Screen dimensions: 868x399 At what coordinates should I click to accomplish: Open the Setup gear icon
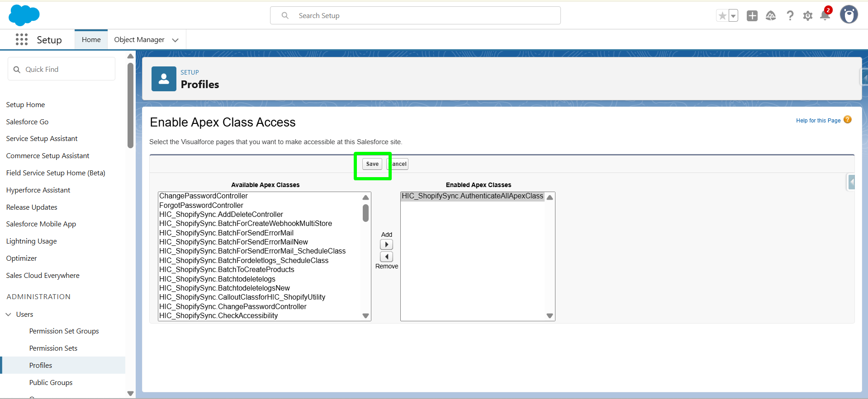tap(808, 16)
